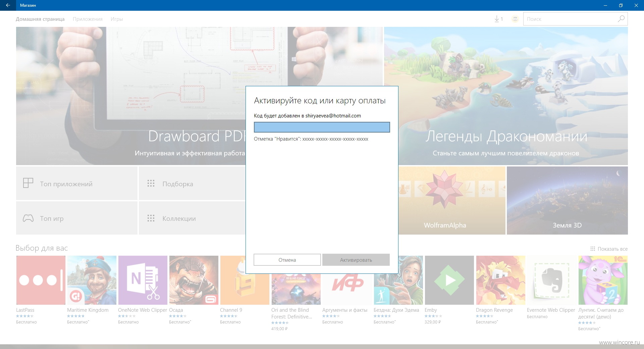The height and width of the screenshot is (349, 644).
Task: Click Выбор для вас heading
Action: pos(42,248)
